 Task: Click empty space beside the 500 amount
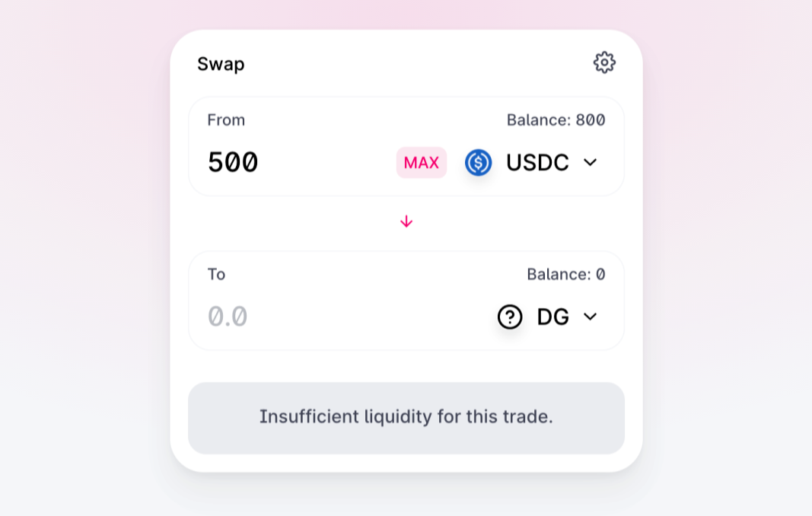tap(326, 163)
